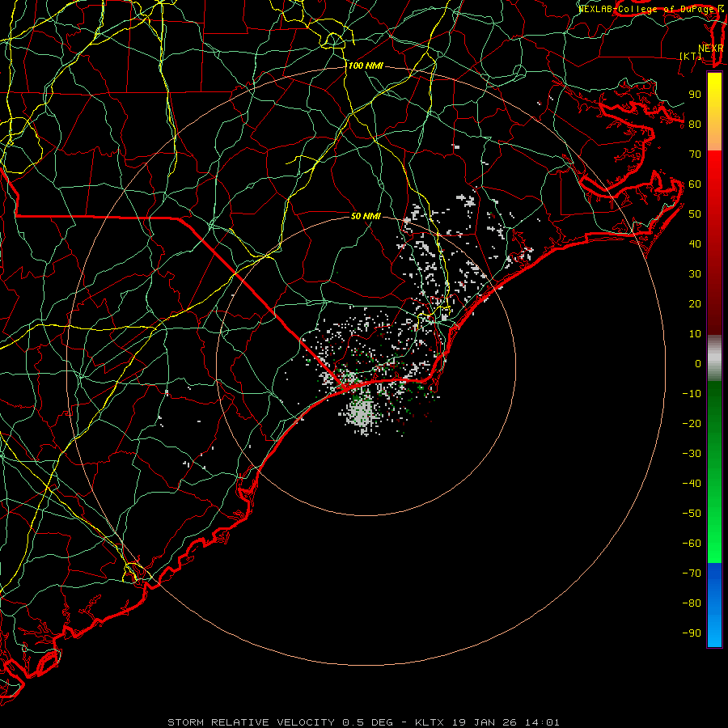This screenshot has height=728, width=728.
Task: Click the -10 knot scale label
Action: [x=692, y=394]
